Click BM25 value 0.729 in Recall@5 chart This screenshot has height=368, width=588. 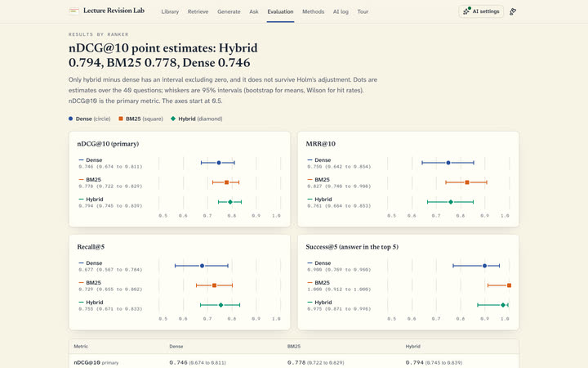(x=86, y=289)
